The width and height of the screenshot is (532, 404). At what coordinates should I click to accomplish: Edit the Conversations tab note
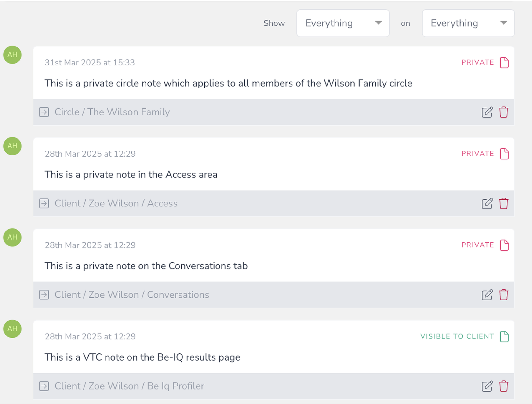(487, 295)
